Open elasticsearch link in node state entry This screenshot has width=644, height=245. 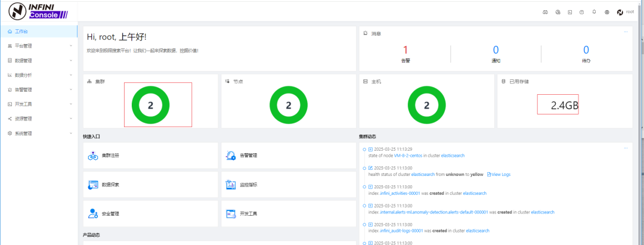tap(453, 156)
